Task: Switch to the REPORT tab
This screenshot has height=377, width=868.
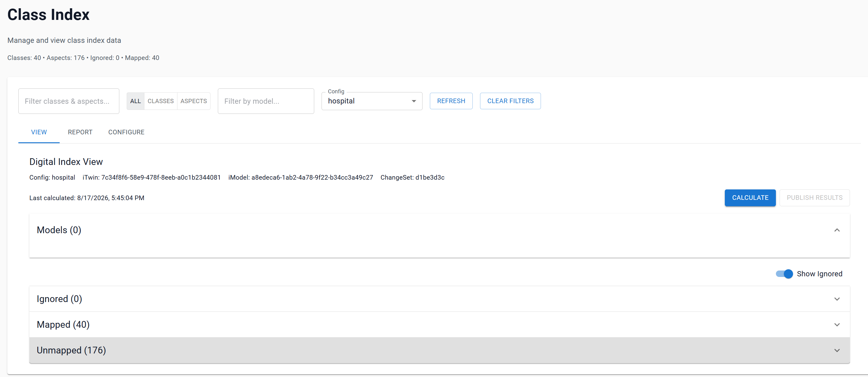Action: 80,133
